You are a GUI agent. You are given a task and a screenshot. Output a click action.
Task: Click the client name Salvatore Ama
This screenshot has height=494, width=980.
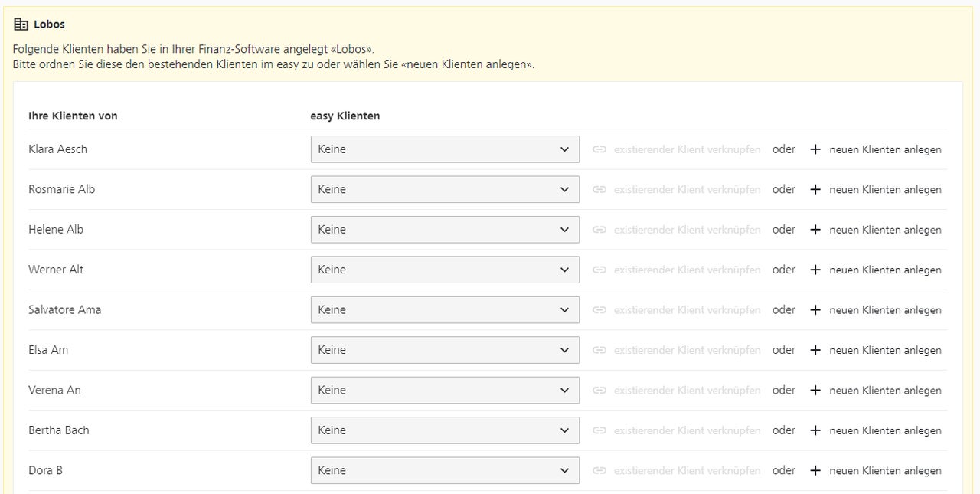point(65,309)
